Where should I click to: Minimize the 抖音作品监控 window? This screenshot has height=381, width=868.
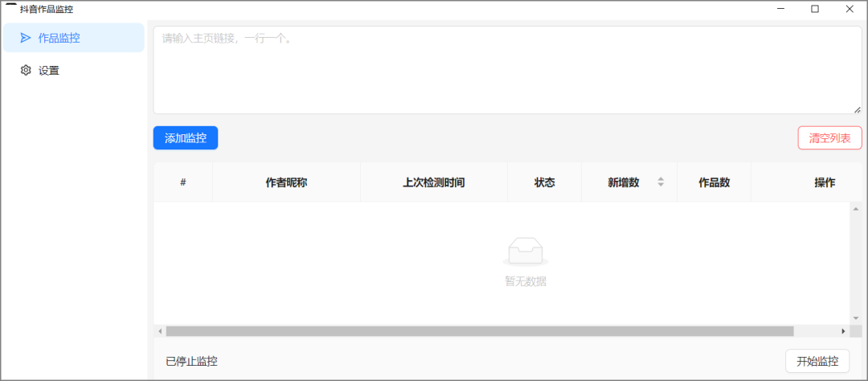pos(780,9)
